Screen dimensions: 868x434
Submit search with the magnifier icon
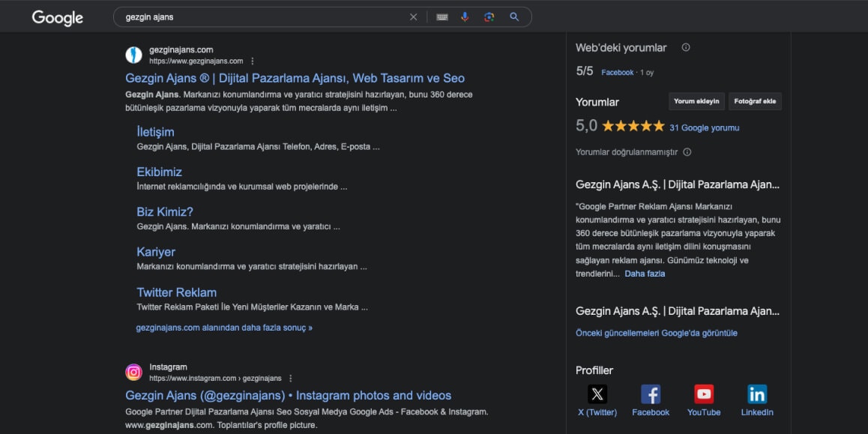pos(514,17)
